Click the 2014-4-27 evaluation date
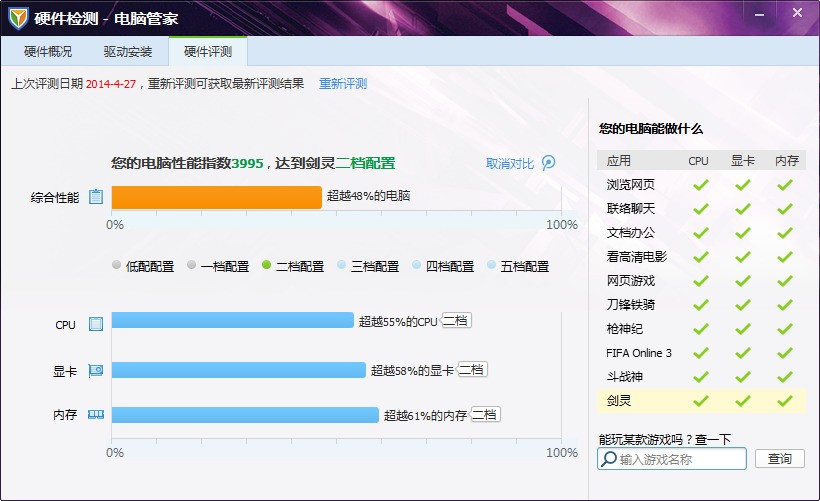This screenshot has width=820, height=501. coord(110,84)
